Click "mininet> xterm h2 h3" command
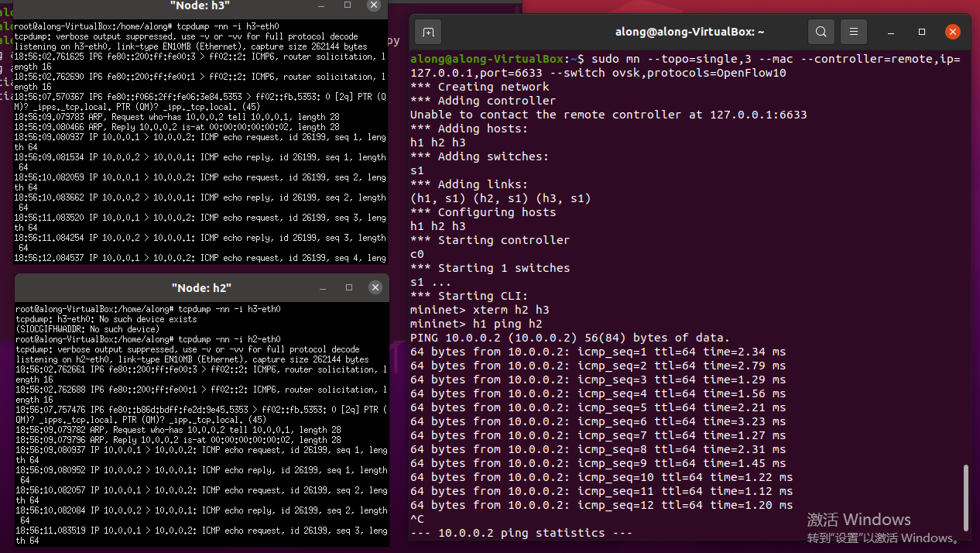 (x=479, y=310)
